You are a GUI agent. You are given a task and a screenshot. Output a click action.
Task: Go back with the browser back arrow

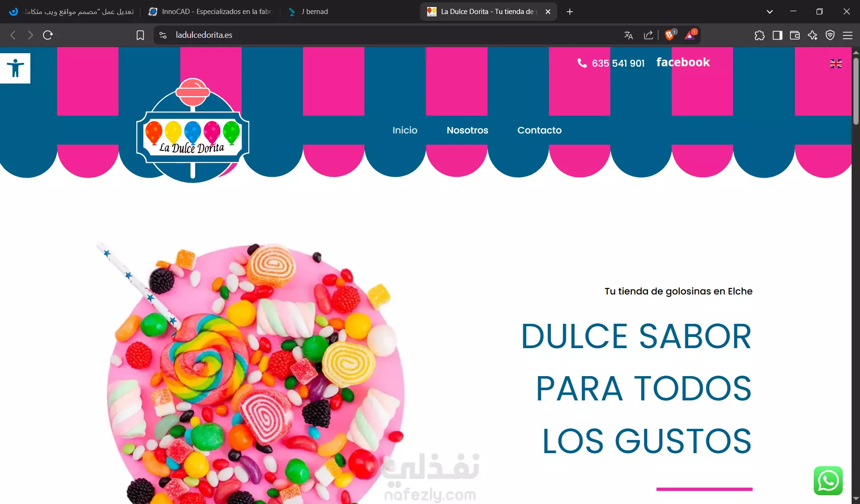pyautogui.click(x=13, y=35)
